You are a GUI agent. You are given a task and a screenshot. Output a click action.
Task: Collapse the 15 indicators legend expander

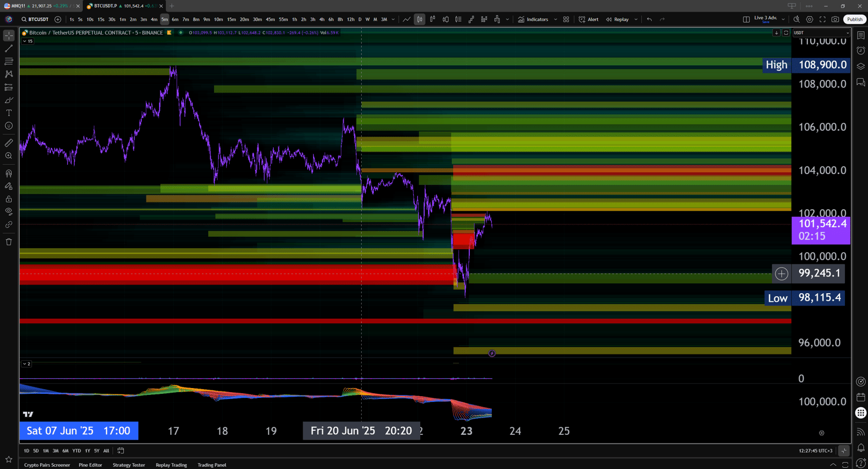27,41
